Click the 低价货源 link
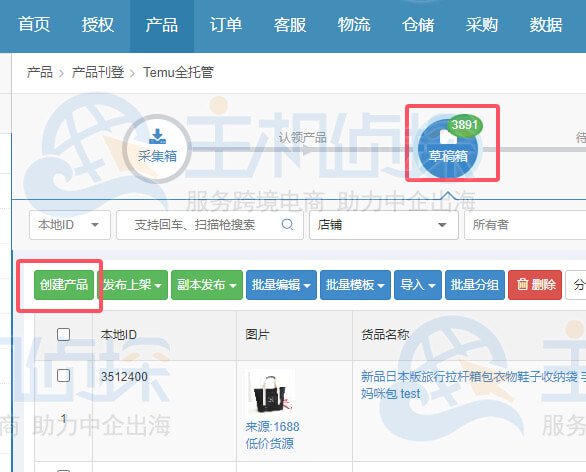Image resolution: width=586 pixels, height=472 pixels. click(x=269, y=444)
